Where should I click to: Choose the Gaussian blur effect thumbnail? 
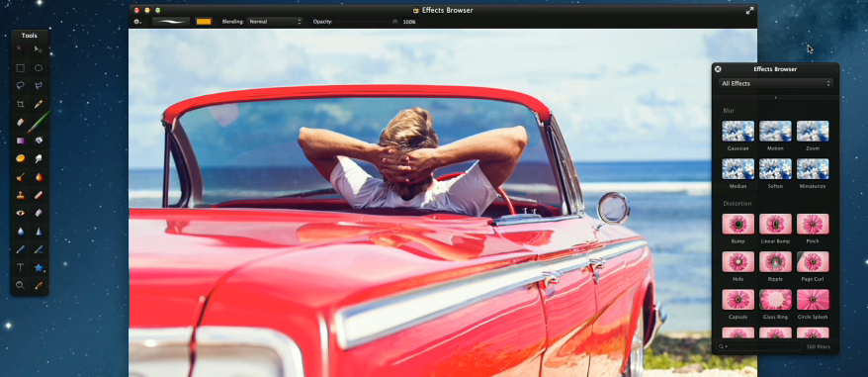[738, 132]
